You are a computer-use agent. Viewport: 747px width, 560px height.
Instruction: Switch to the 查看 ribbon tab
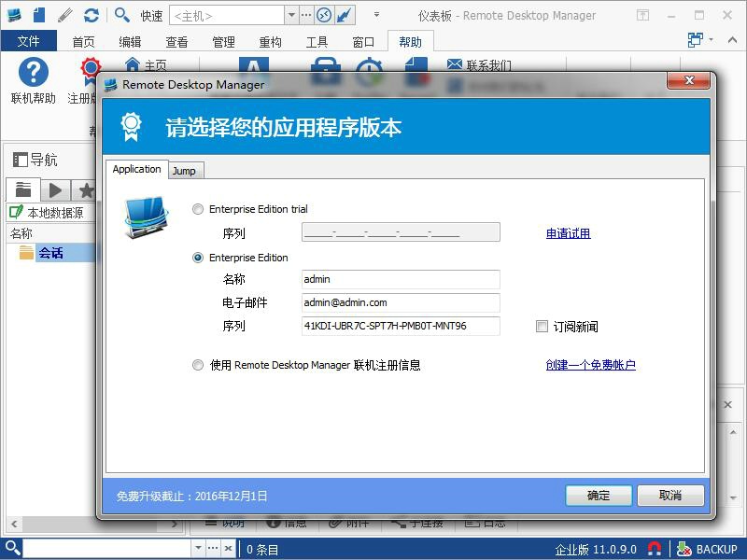(176, 42)
